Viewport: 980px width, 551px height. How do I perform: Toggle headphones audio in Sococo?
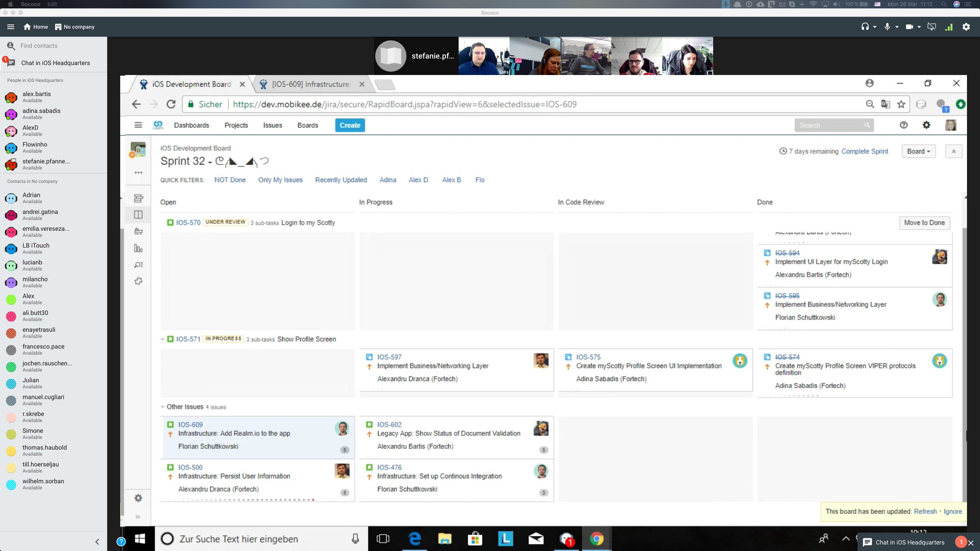point(865,26)
